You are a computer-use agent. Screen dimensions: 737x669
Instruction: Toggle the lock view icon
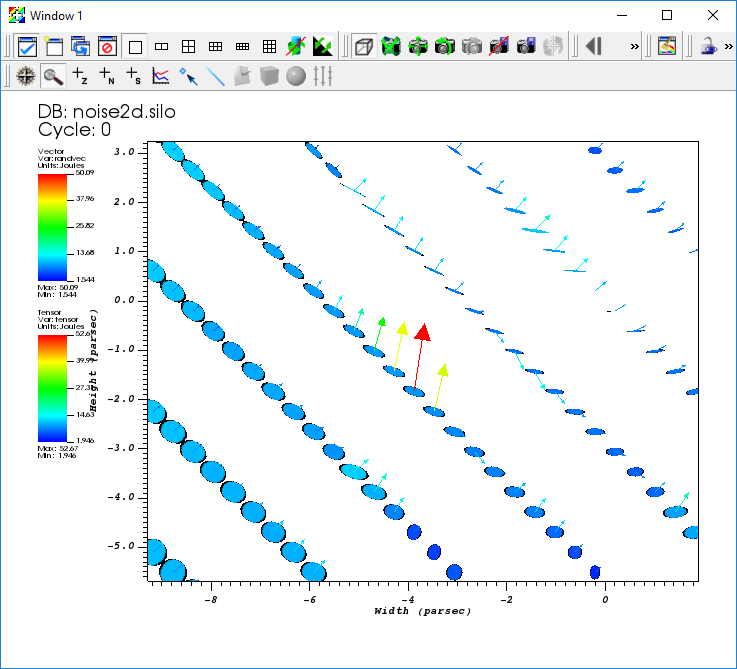point(708,47)
